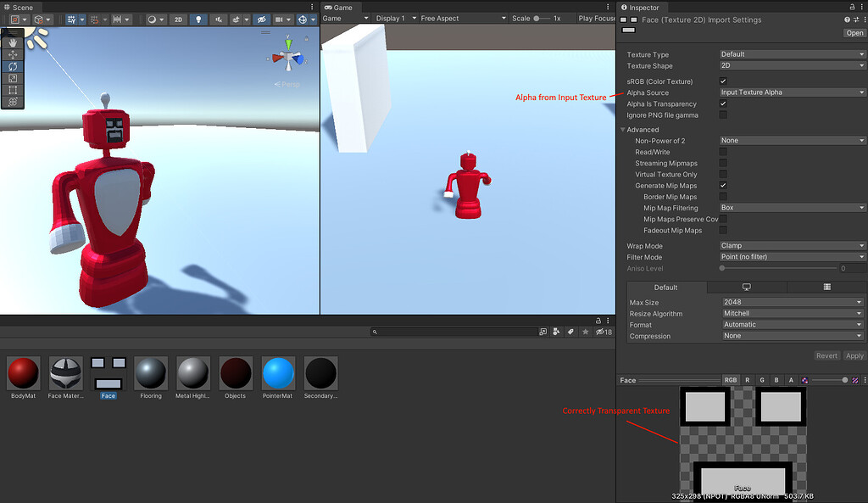Mute scene audio via the speaker icon
The height and width of the screenshot is (503, 868).
218,18
